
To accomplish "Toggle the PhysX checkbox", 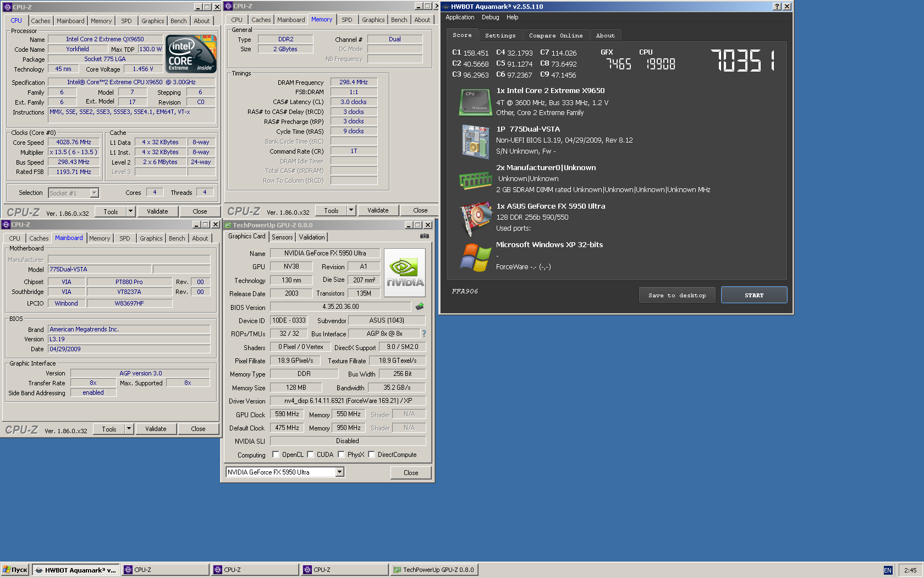I will pos(342,455).
